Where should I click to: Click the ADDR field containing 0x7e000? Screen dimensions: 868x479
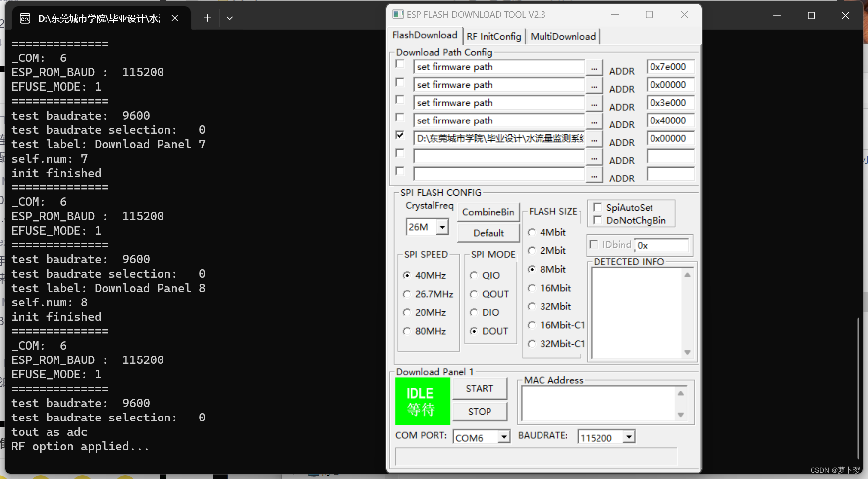click(x=670, y=66)
